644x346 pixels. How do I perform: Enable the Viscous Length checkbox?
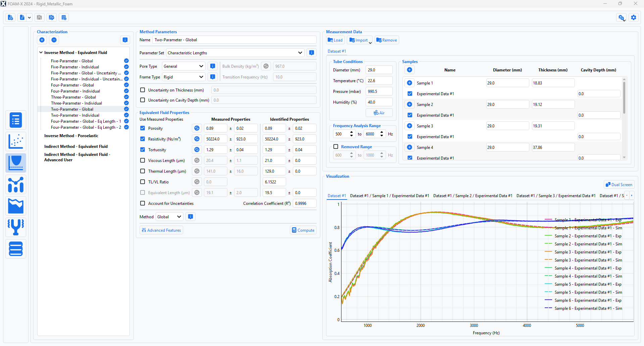click(143, 161)
